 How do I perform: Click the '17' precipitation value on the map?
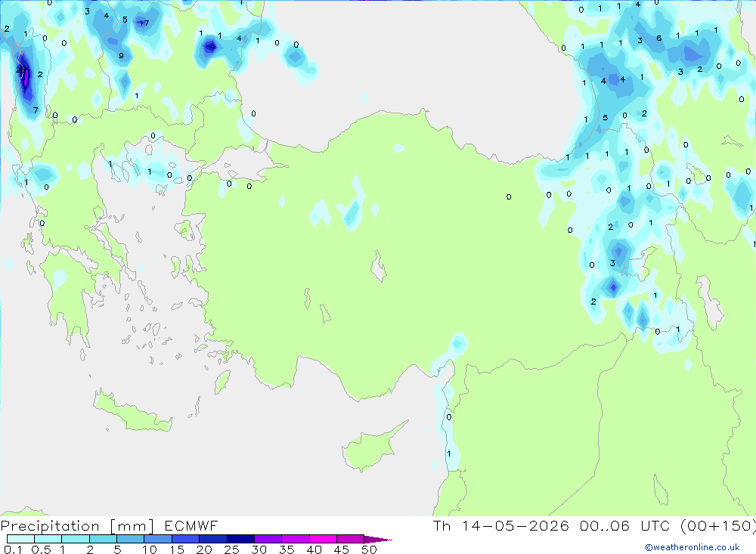[144, 23]
